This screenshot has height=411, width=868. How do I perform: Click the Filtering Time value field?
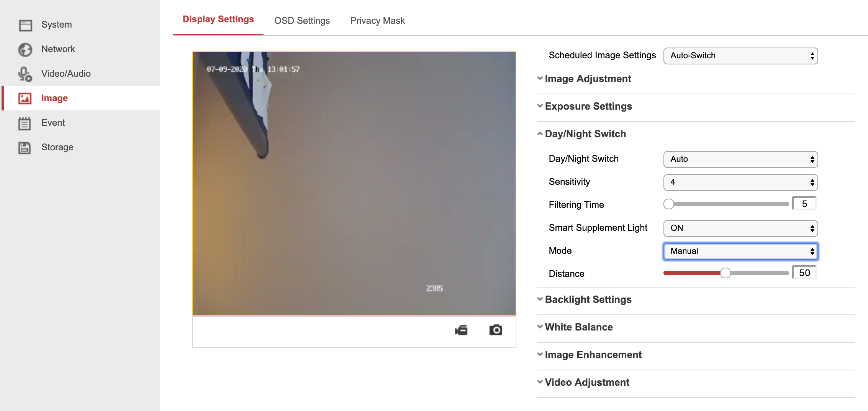[x=804, y=204]
